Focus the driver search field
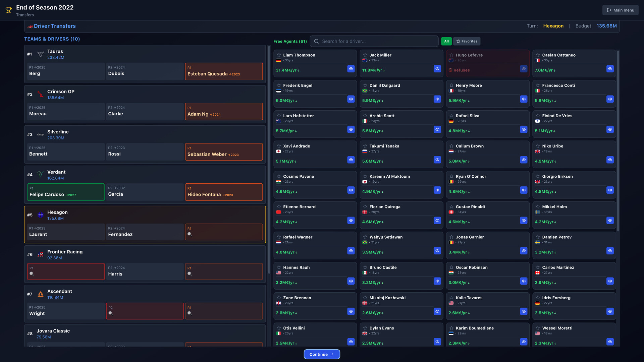The height and width of the screenshot is (362, 644). 374,41
